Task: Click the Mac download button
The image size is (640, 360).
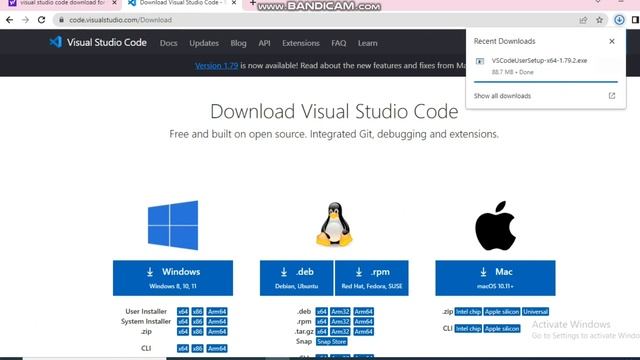Action: pyautogui.click(x=495, y=278)
